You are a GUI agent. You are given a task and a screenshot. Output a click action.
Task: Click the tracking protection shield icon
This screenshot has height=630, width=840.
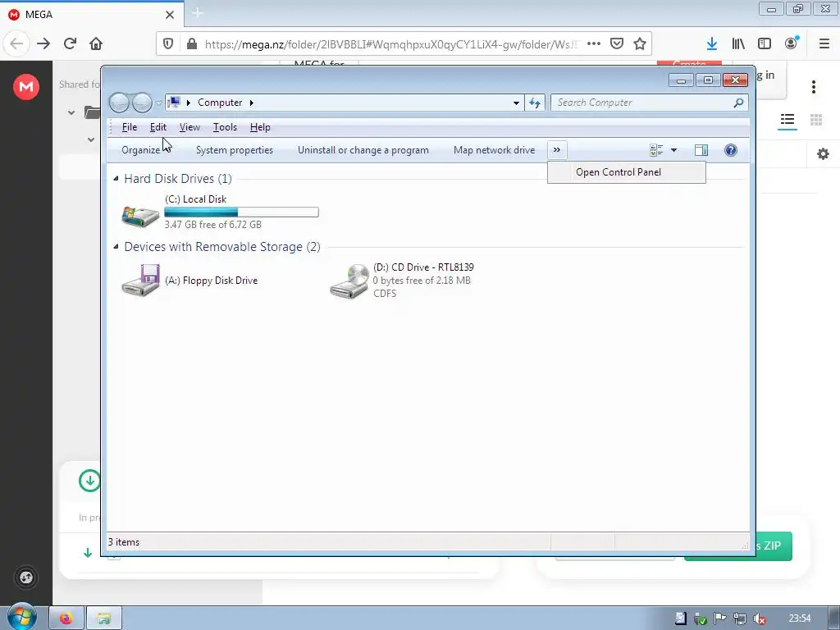168,44
